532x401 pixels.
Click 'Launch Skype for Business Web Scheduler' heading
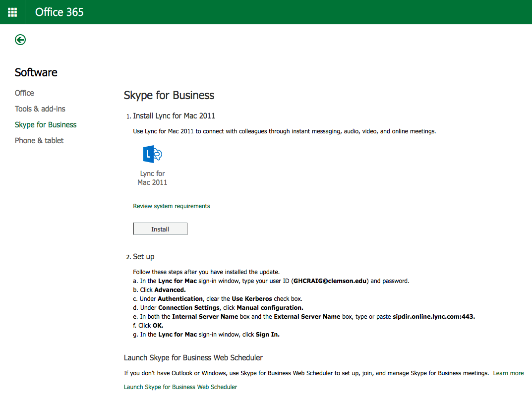[x=193, y=358]
